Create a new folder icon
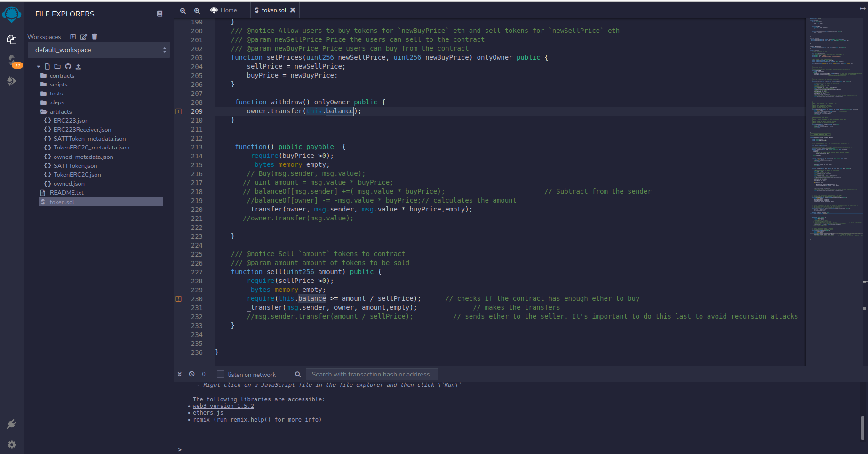The image size is (868, 454). (57, 67)
